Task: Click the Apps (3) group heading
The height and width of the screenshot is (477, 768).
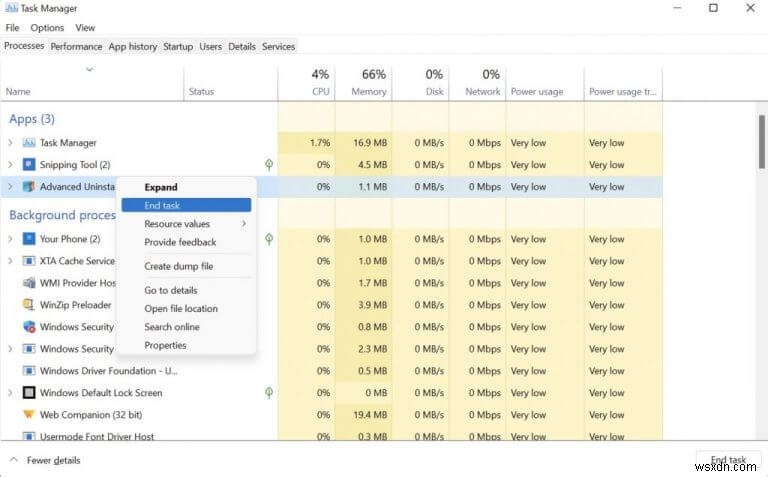Action: click(32, 119)
